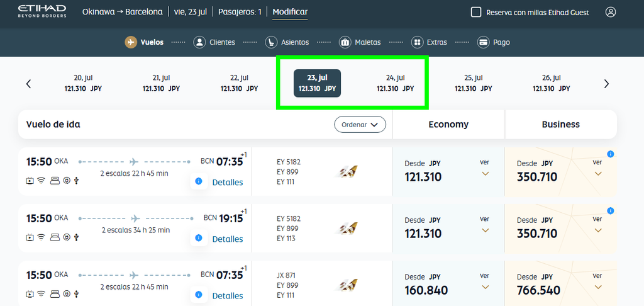
Task: Select the 24, jul date tab
Action: (395, 83)
